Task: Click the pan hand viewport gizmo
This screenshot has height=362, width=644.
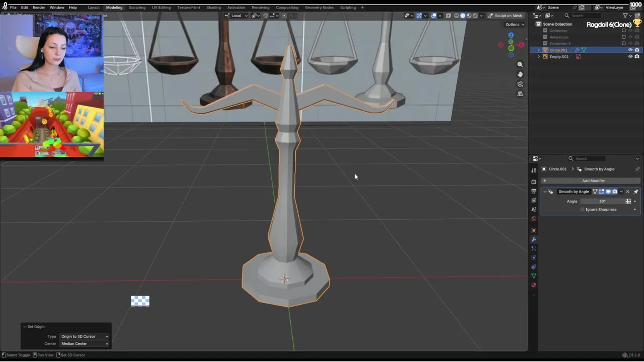Action: click(520, 74)
